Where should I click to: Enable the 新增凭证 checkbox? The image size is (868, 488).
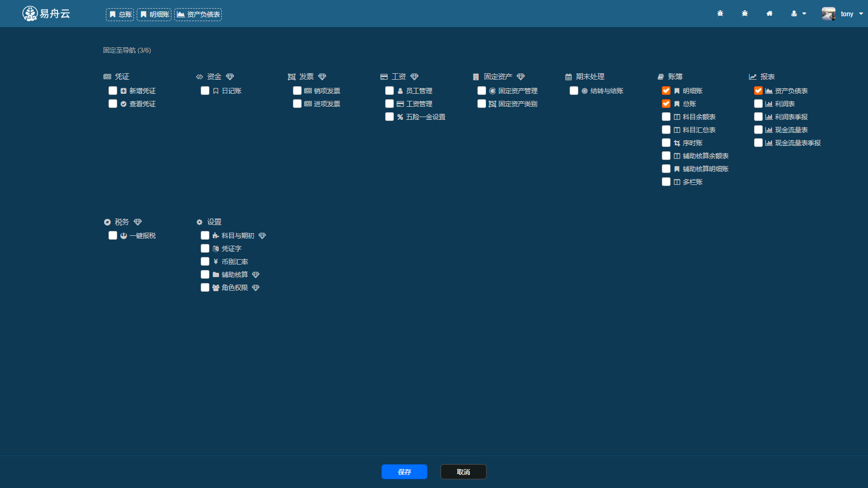[113, 91]
